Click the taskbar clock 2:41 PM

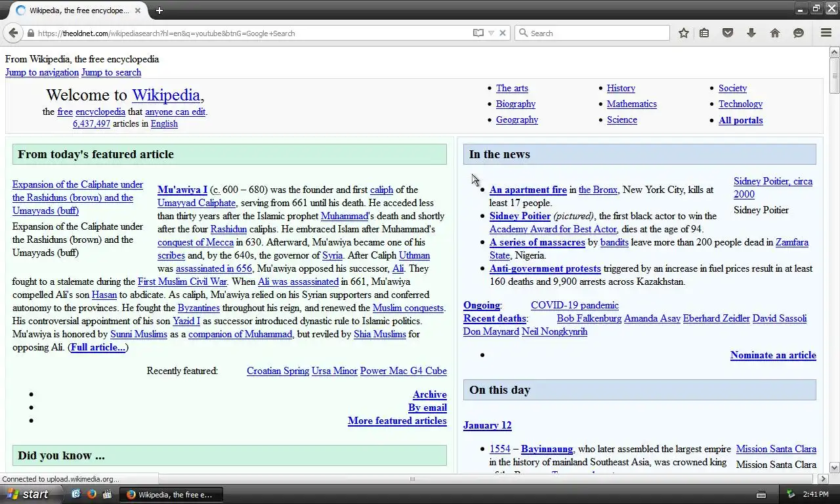pos(815,494)
